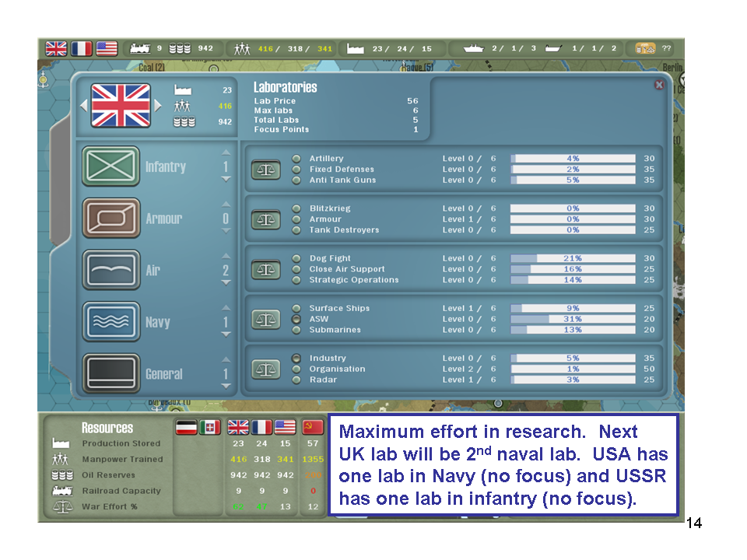The width and height of the screenshot is (747, 560).
Task: Click the oil barrels icon in top bar
Action: coord(180,48)
